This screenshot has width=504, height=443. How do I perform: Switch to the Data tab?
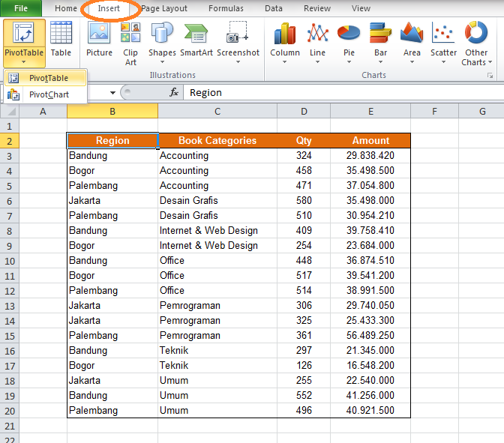tap(274, 8)
